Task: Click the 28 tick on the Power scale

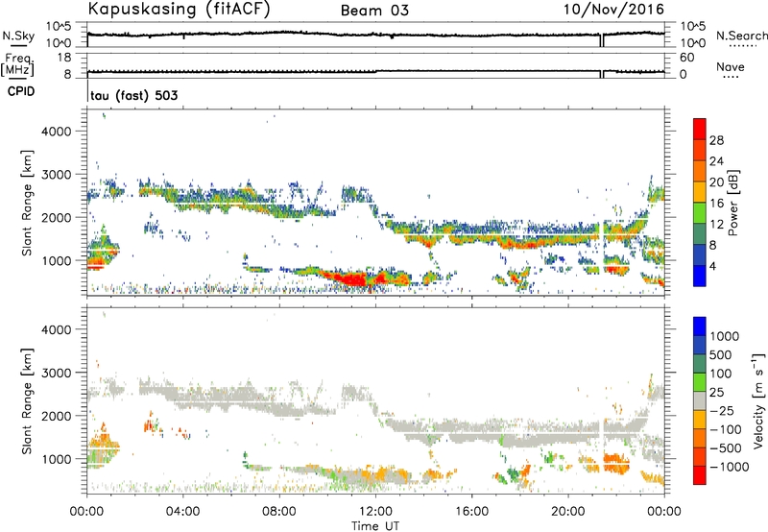Action: point(716,140)
